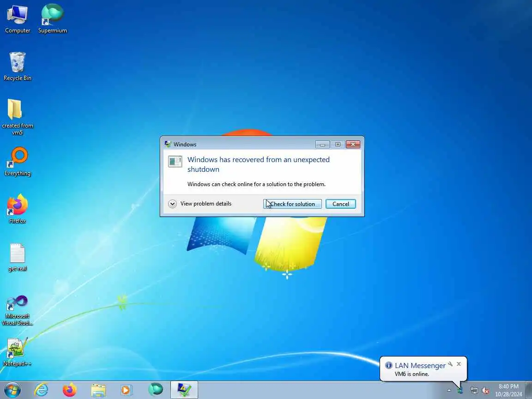The width and height of the screenshot is (532, 399).
Task: Click the 'Windows can check online' message
Action: (256, 184)
